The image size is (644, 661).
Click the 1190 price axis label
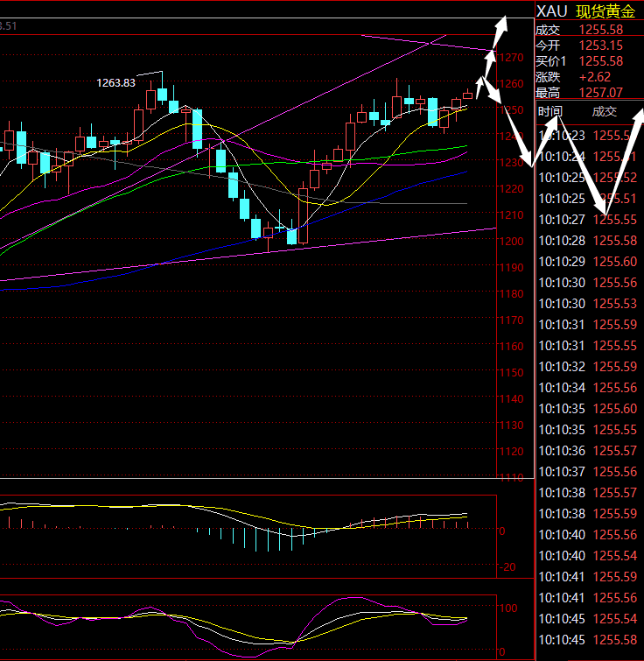(511, 268)
